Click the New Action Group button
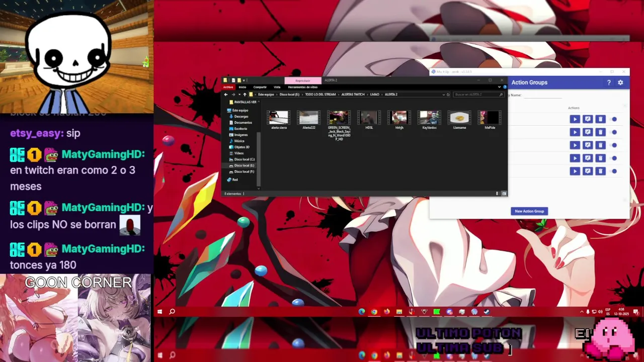This screenshot has width=644, height=362. [x=529, y=211]
